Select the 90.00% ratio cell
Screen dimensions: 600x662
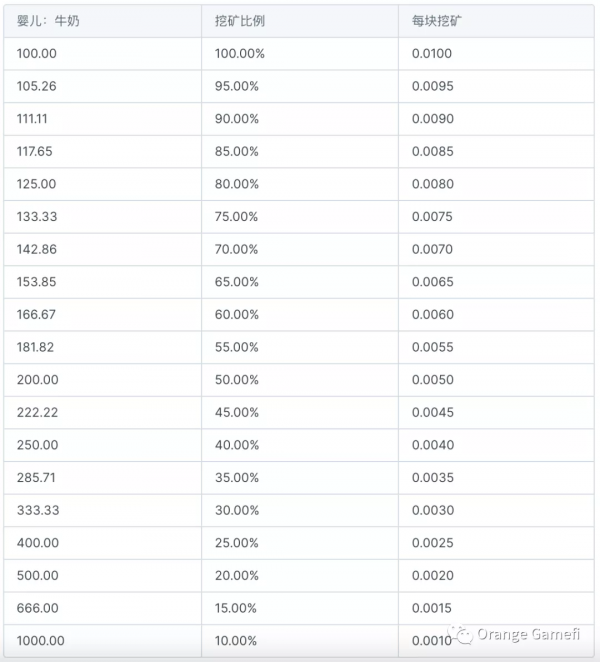tap(237, 119)
